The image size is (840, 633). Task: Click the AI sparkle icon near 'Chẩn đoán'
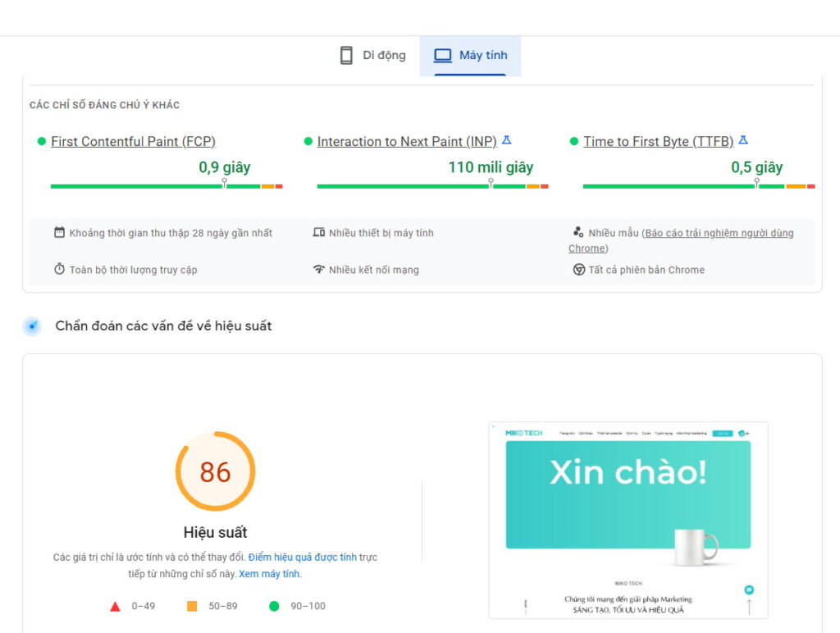coord(31,326)
